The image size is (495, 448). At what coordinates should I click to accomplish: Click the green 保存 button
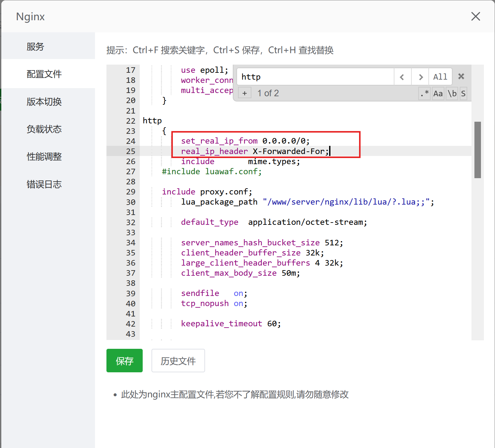coord(124,361)
